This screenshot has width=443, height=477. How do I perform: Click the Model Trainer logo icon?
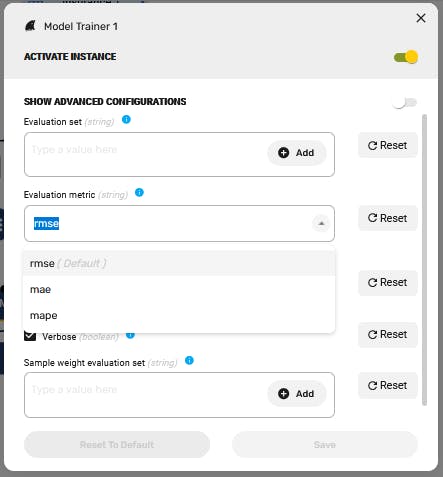click(30, 26)
